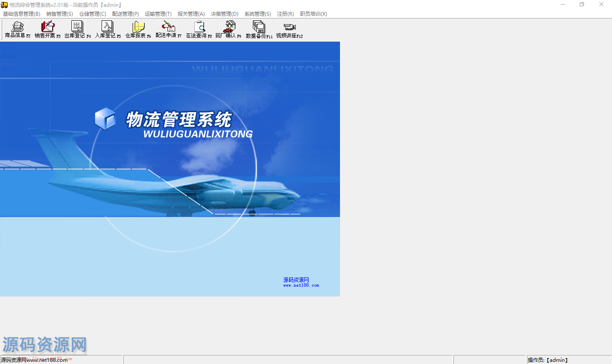This screenshot has height=364, width=612.
Task: Open 仓库报表 F6 toolbar icon
Action: [x=138, y=29]
